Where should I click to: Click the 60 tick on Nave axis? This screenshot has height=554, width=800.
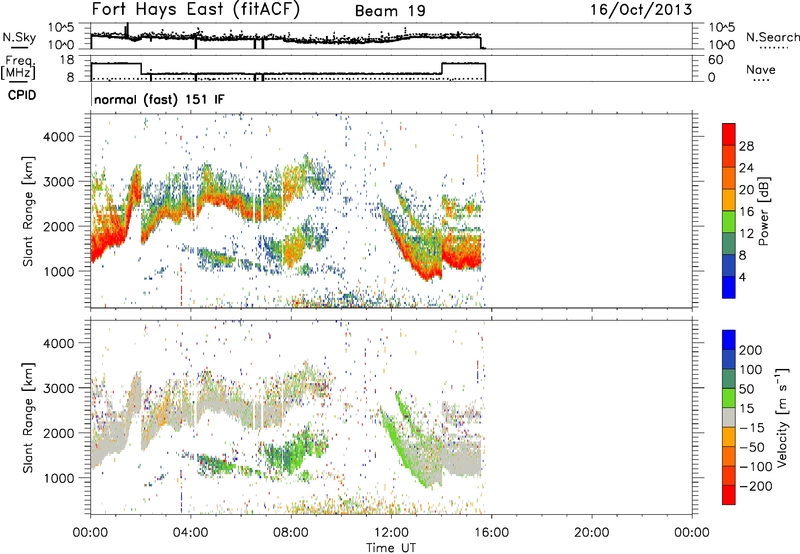(x=716, y=60)
